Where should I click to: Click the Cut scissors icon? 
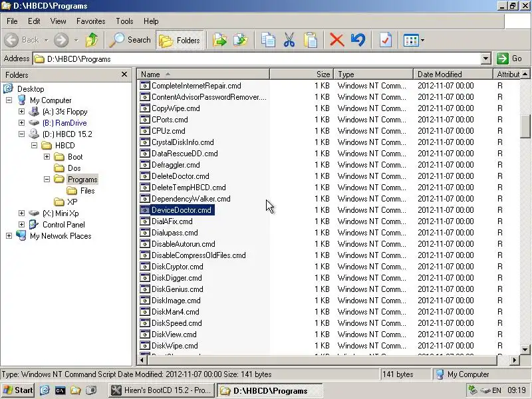[x=289, y=40]
